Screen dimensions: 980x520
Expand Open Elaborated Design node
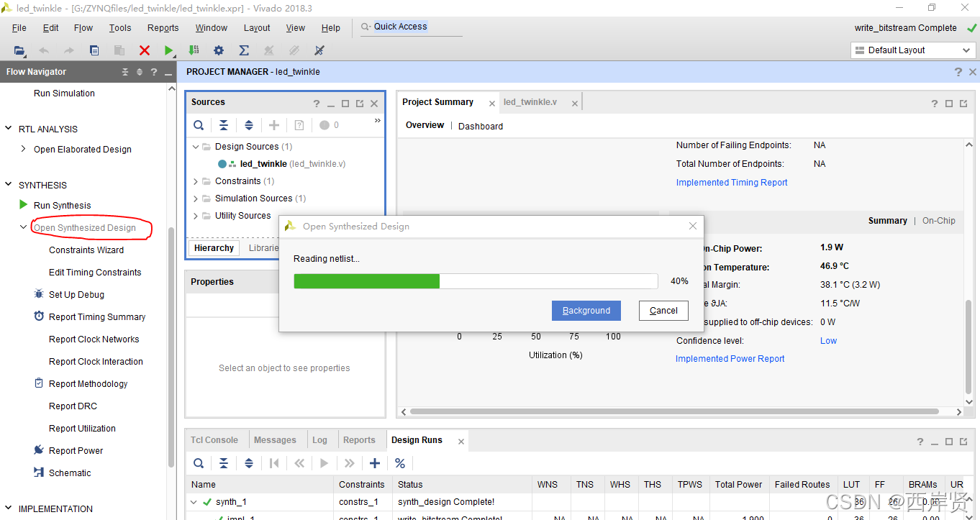click(x=24, y=149)
